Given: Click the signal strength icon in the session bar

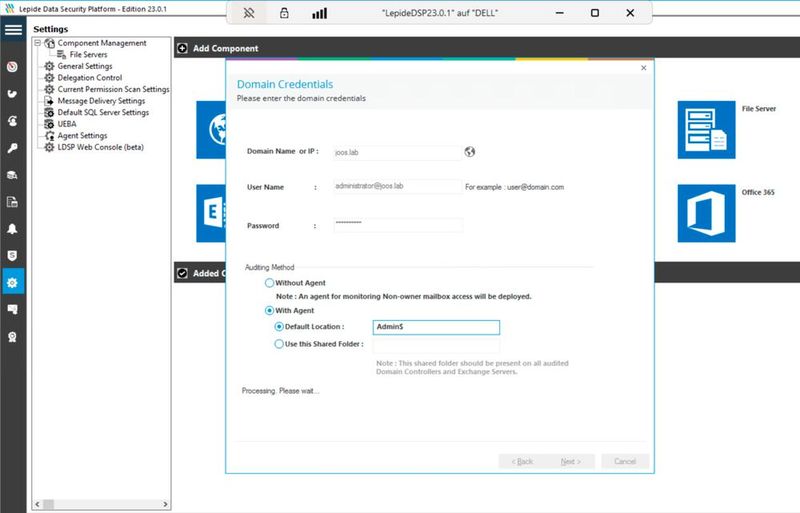Looking at the screenshot, I should pos(319,13).
